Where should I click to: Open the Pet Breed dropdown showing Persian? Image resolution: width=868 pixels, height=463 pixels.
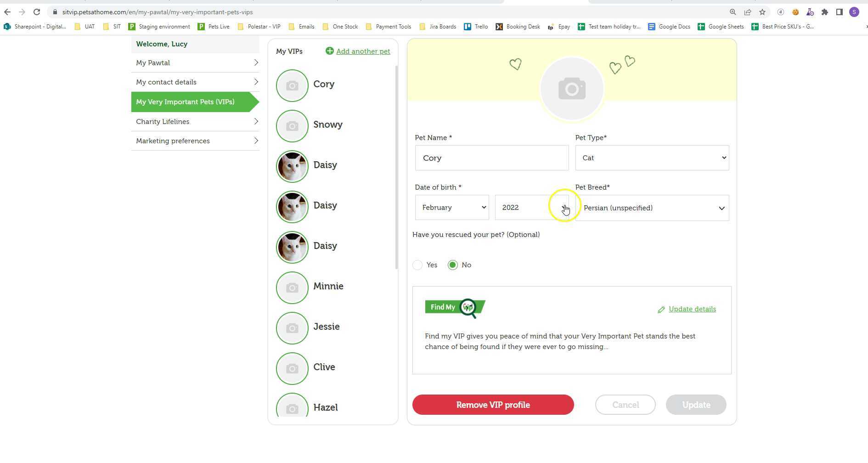652,208
